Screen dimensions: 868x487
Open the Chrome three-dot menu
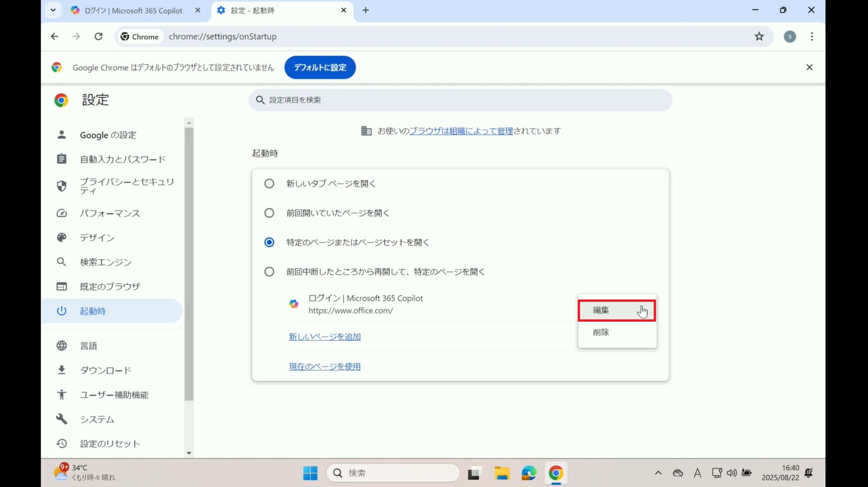tap(812, 37)
